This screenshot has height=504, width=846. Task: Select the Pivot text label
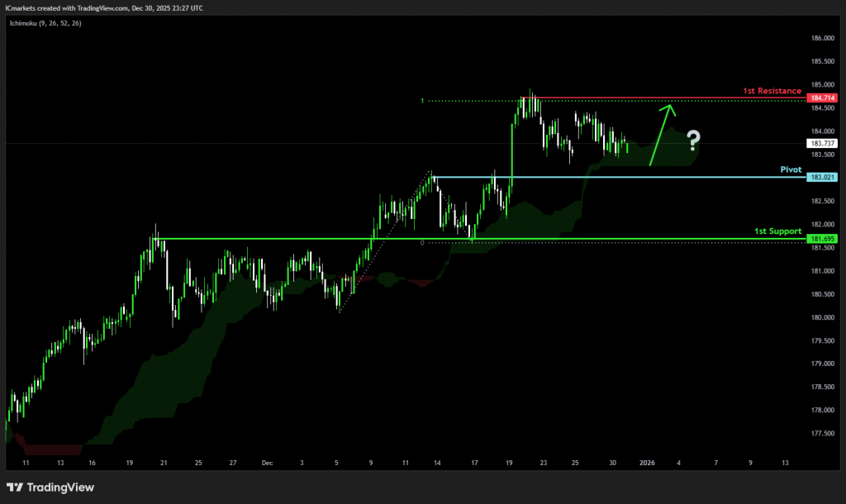791,169
